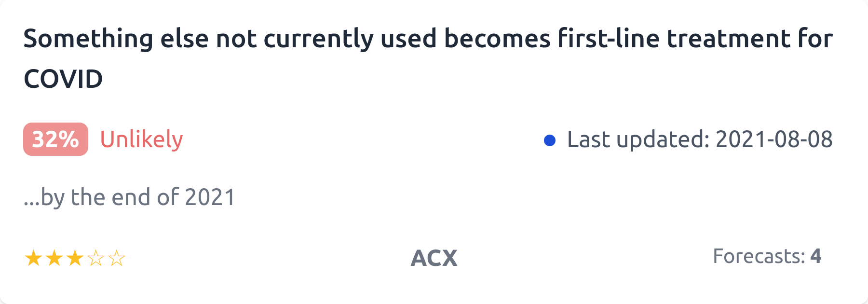Click the fourth star, first empty one
Image resolution: width=868 pixels, height=304 pixels.
(96, 259)
